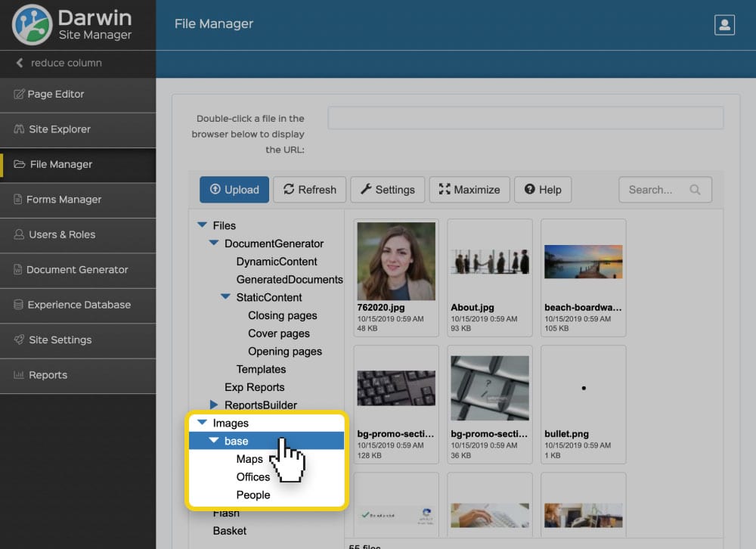This screenshot has width=756, height=549.
Task: Select the Offices folder
Action: point(253,476)
